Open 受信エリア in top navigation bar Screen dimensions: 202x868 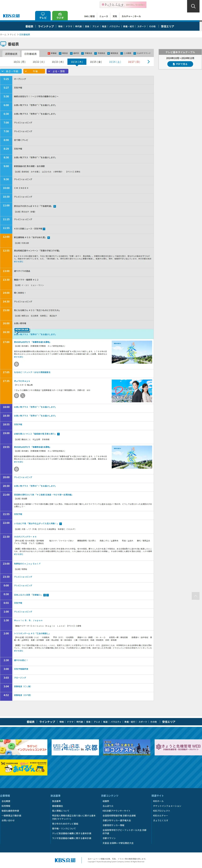(167, 26)
